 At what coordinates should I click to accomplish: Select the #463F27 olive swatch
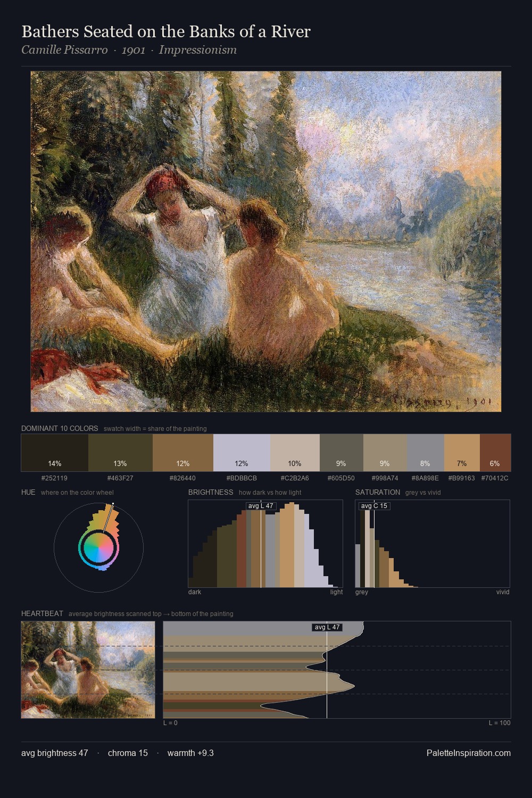click(120, 453)
